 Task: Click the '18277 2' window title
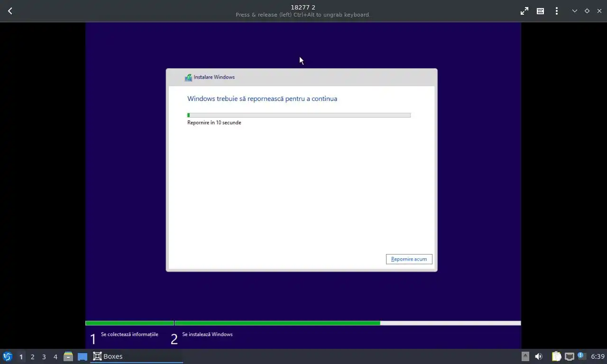click(x=303, y=7)
